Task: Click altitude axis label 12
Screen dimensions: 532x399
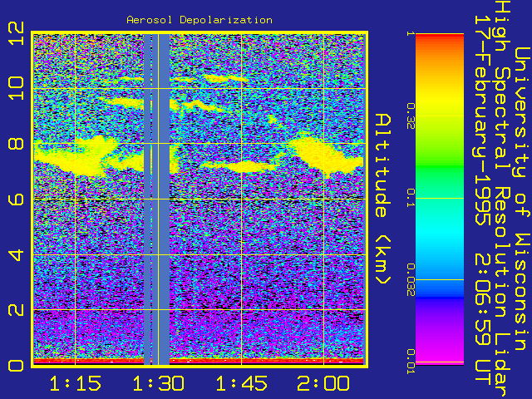Action: click(16, 33)
